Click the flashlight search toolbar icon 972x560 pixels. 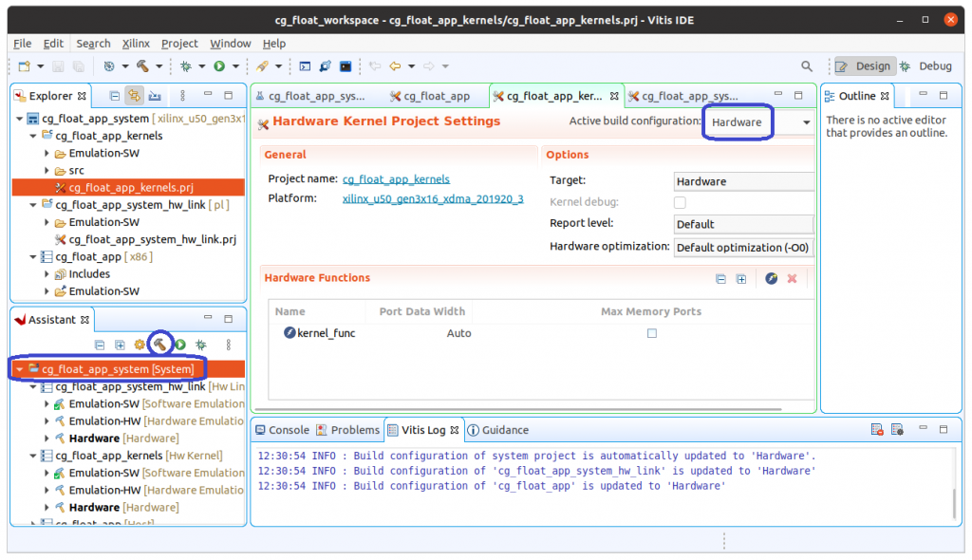pyautogui.click(x=263, y=66)
